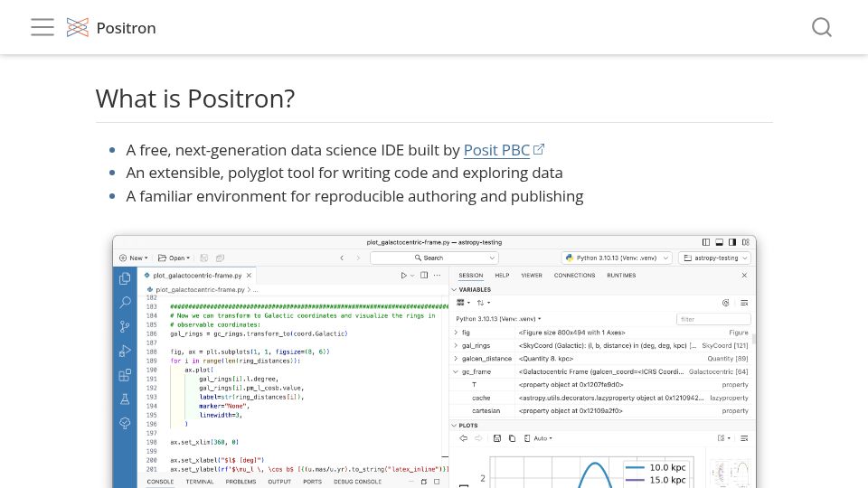Open the plot Auto size dropdown
The image size is (868, 488).
click(x=538, y=438)
